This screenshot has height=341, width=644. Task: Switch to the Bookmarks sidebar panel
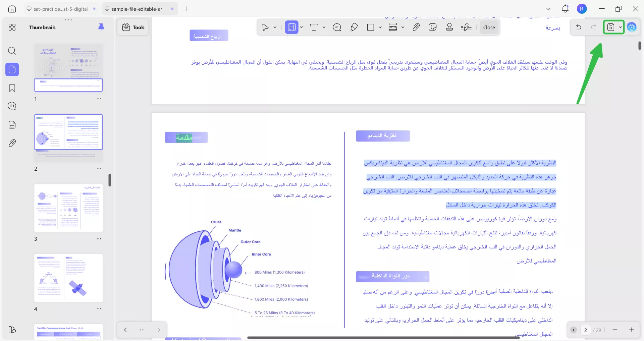coord(12,88)
